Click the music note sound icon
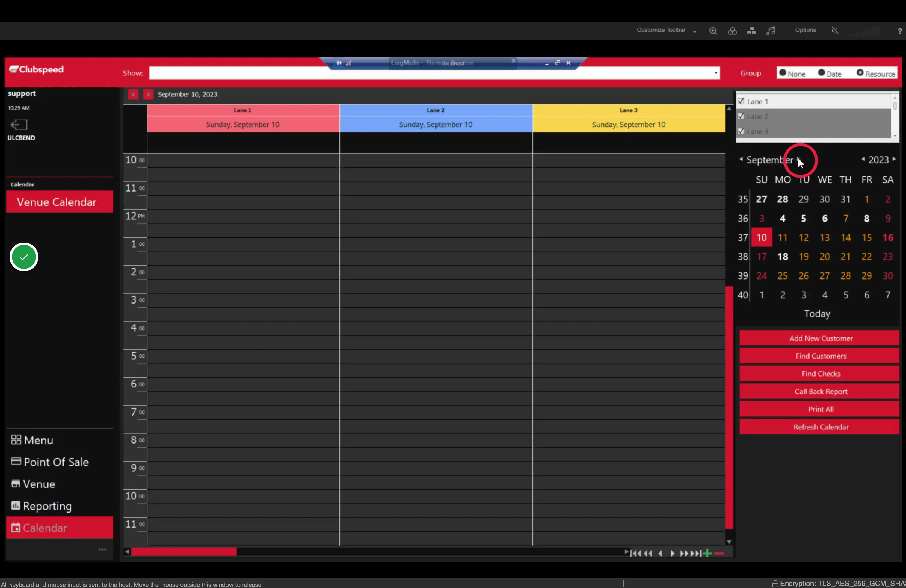 [771, 31]
